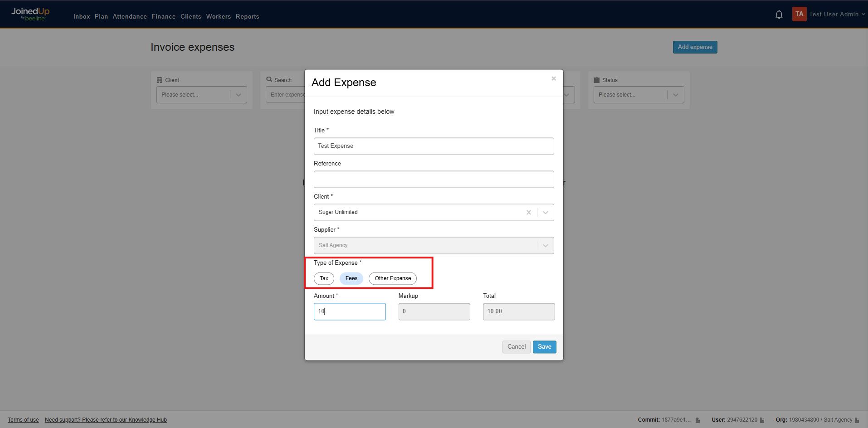The image size is (868, 428).
Task: Open the Finance menu
Action: point(163,16)
